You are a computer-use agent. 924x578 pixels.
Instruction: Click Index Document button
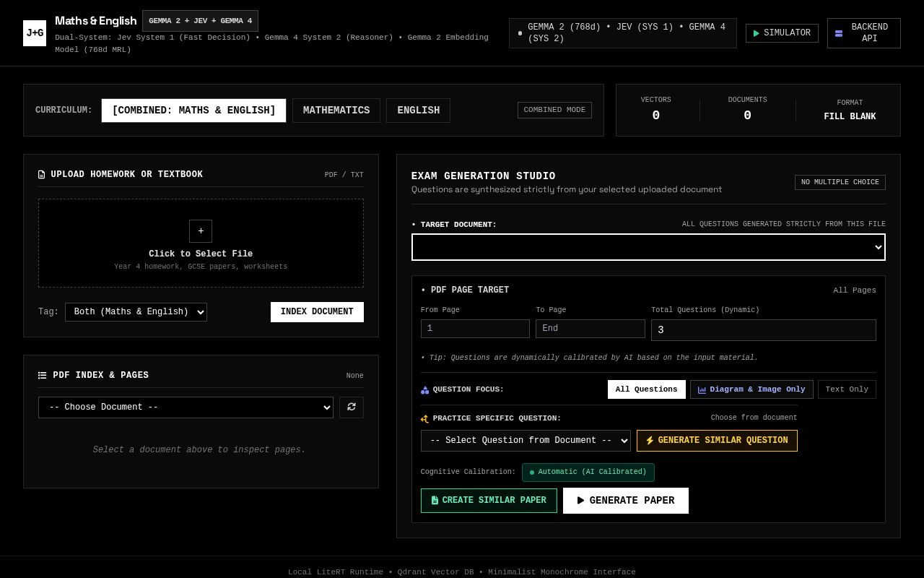point(317,312)
